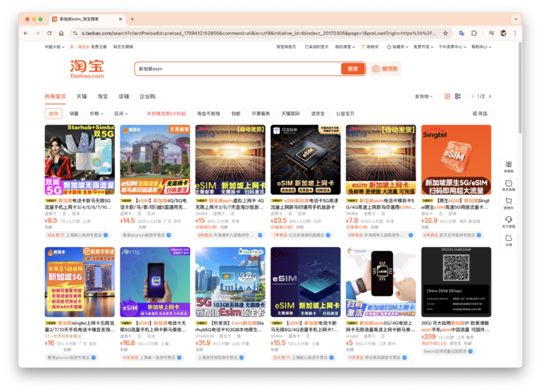Open customer service headset sidebar icon
This screenshot has width=541, height=392.
click(x=509, y=222)
